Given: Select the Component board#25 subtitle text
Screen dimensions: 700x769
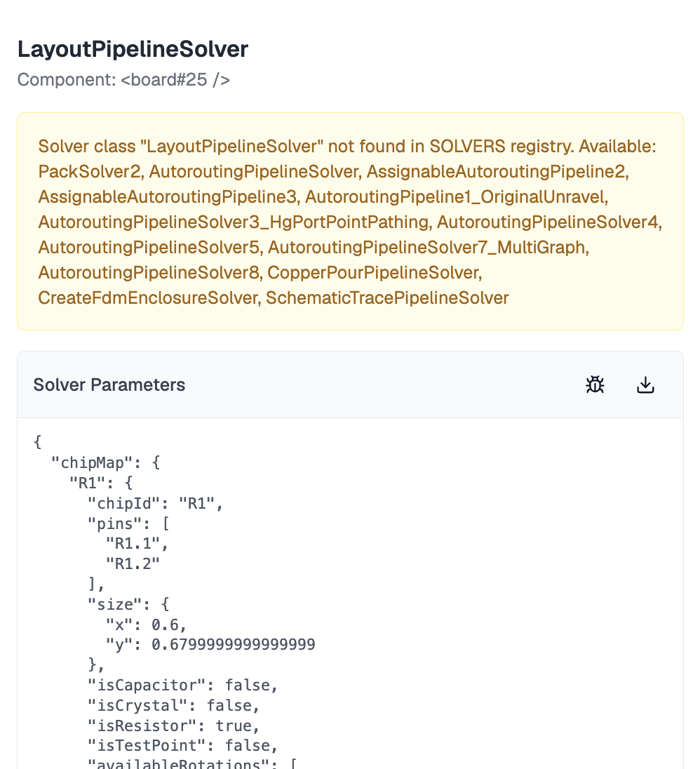Looking at the screenshot, I should pos(123,79).
